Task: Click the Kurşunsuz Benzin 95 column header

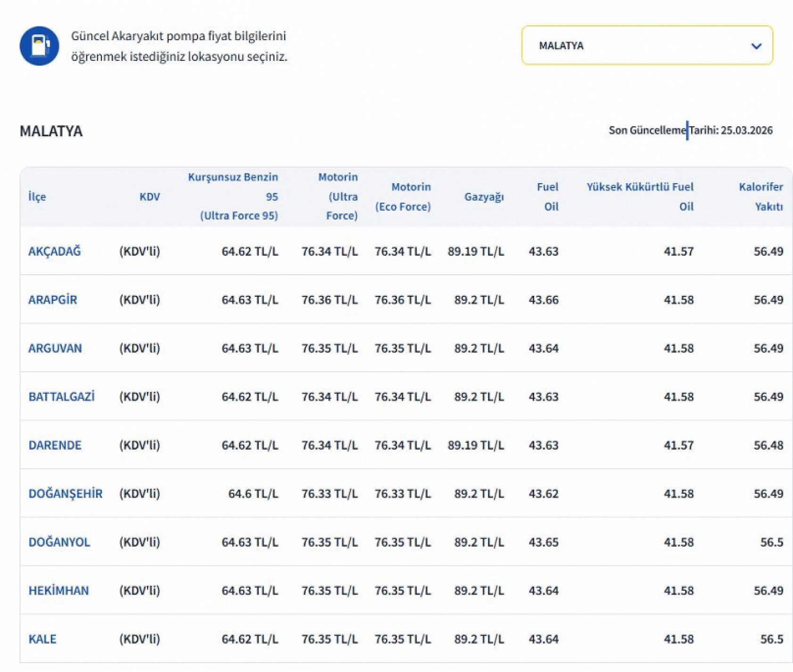Action: pyautogui.click(x=233, y=197)
